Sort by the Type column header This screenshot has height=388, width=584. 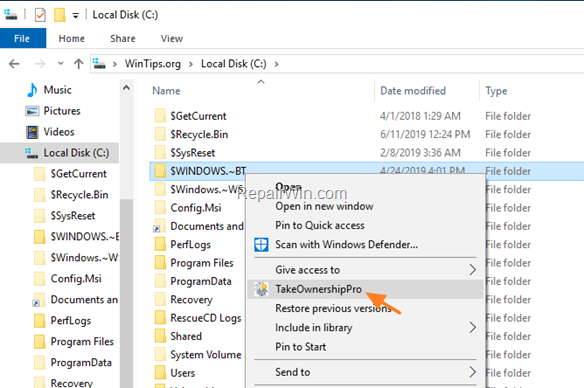coord(496,91)
